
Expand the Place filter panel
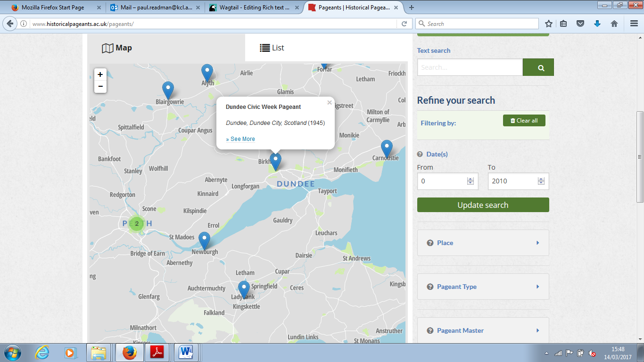coord(483,243)
